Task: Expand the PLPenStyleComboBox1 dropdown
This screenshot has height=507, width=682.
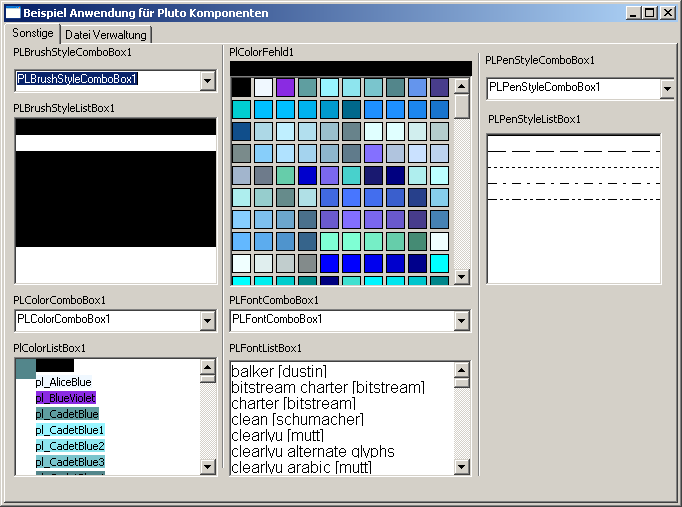Action: pyautogui.click(x=667, y=89)
